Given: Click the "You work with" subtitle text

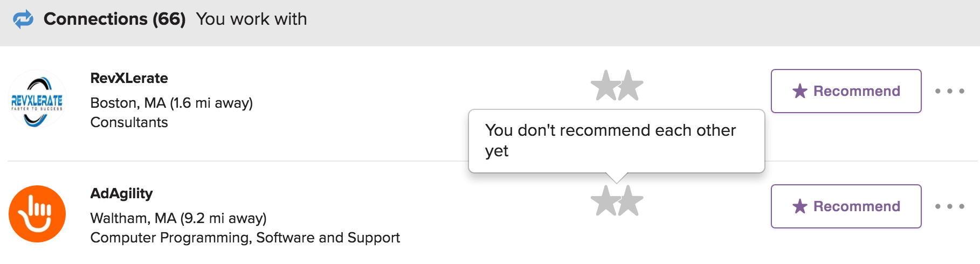Looking at the screenshot, I should (x=251, y=19).
